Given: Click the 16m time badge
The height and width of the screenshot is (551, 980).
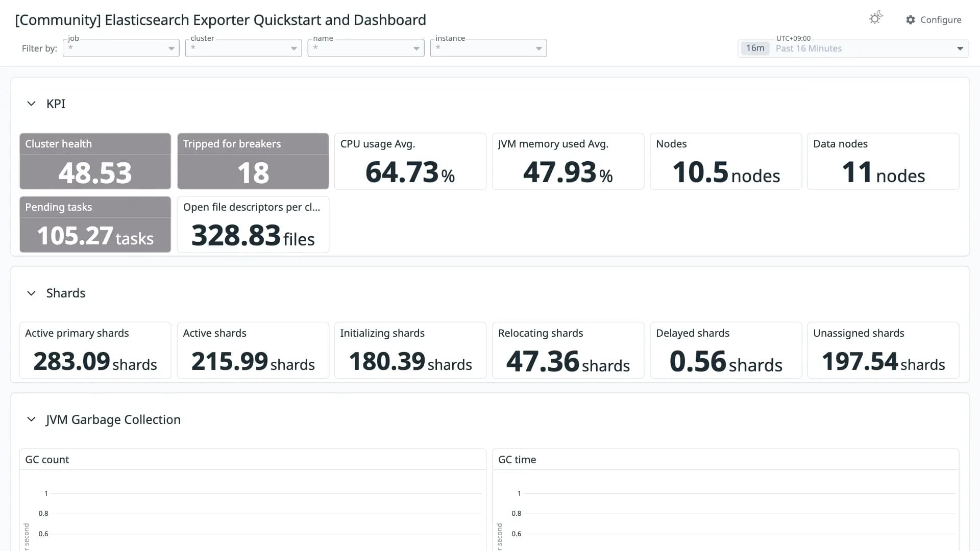Looking at the screenshot, I should coord(755,48).
